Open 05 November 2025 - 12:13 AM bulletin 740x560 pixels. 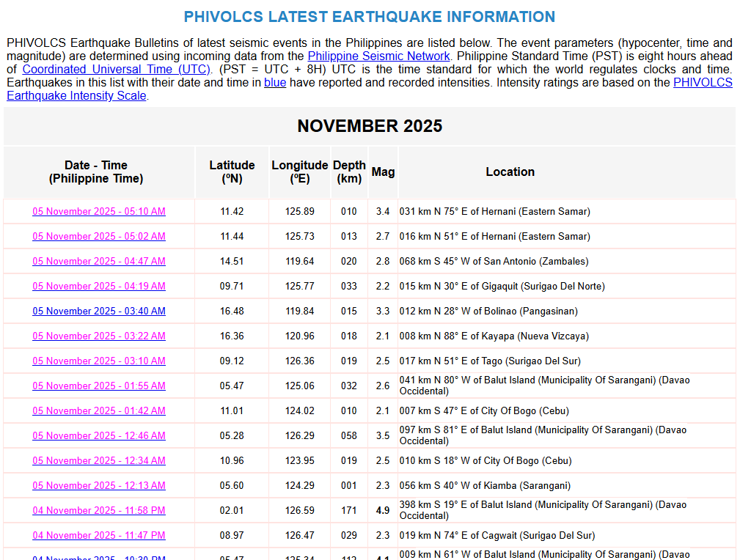[99, 486]
